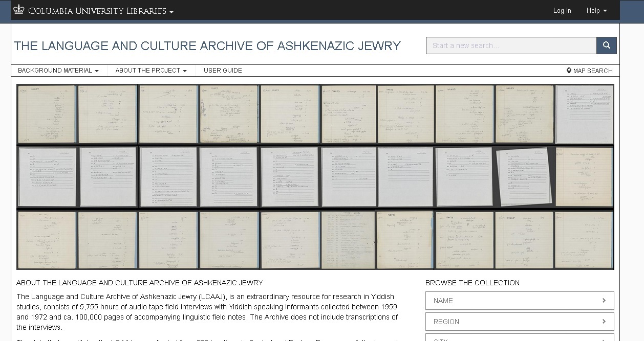Screen dimensions: 644x341
Task: Browse the collection by Region
Action: click(520, 322)
